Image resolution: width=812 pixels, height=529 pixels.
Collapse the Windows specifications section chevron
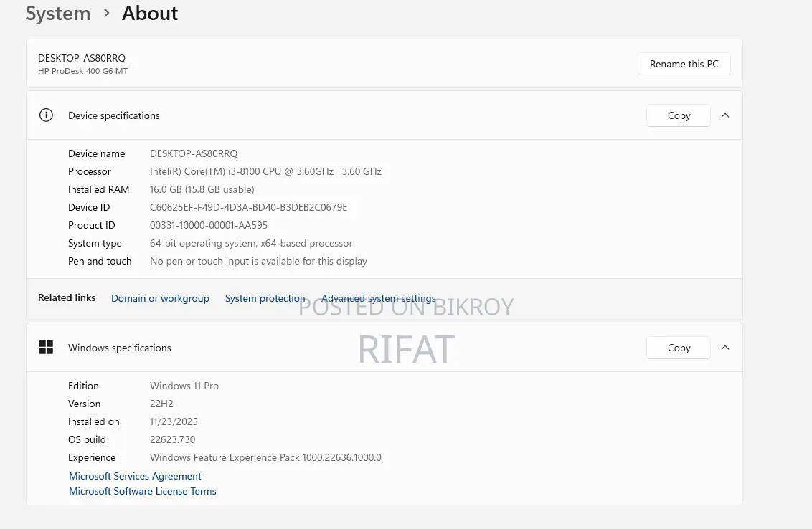click(725, 348)
